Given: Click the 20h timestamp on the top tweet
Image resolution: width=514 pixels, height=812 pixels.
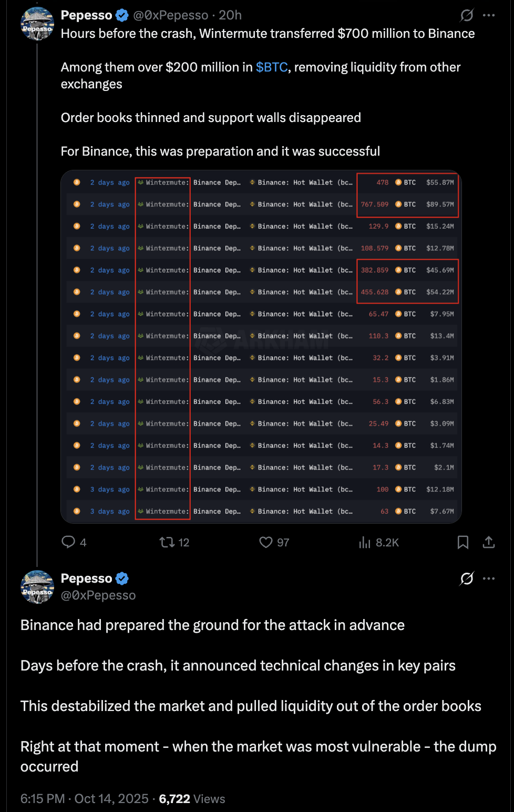Looking at the screenshot, I should (x=230, y=15).
